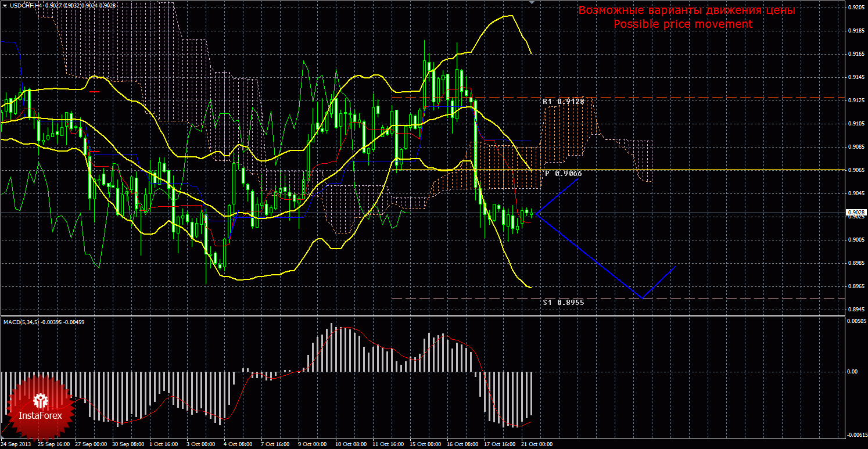Click the MACD scale value -0.00615
The height and width of the screenshot is (449, 868).
tap(857, 434)
